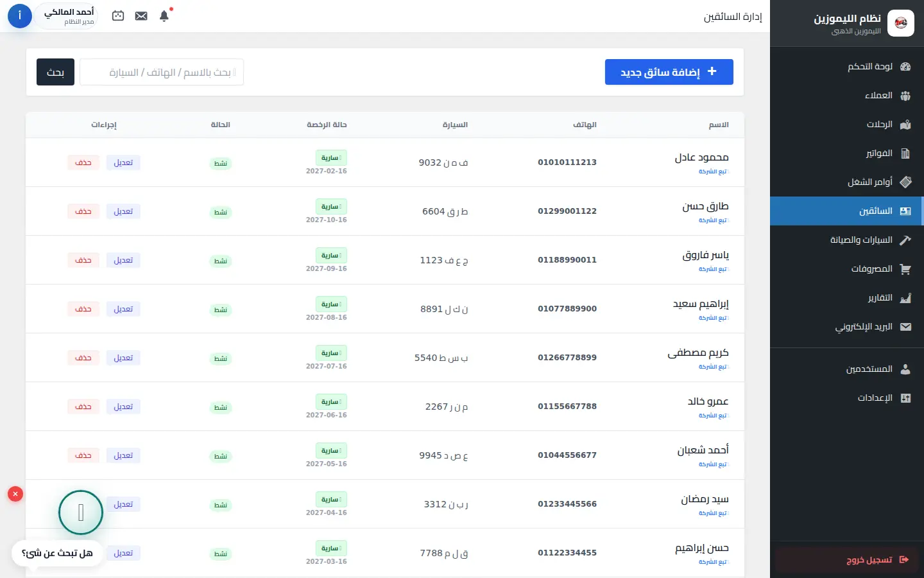Click the cars and maintenance wrench icon

(x=905, y=240)
